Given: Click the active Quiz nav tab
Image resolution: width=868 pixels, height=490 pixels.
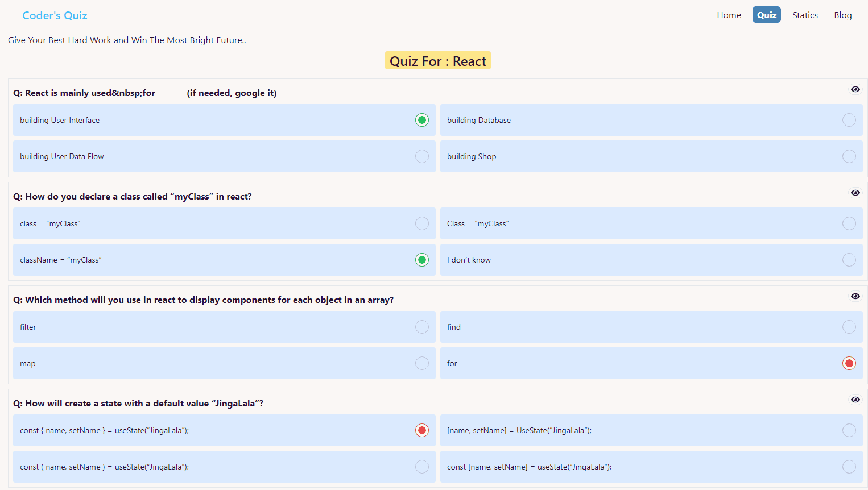Looking at the screenshot, I should (x=766, y=15).
